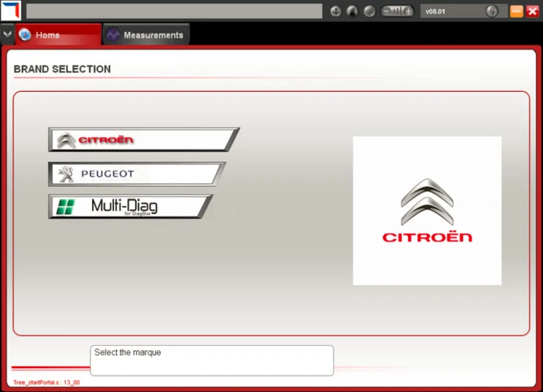
Task: Switch to the Home tab
Action: click(x=58, y=35)
